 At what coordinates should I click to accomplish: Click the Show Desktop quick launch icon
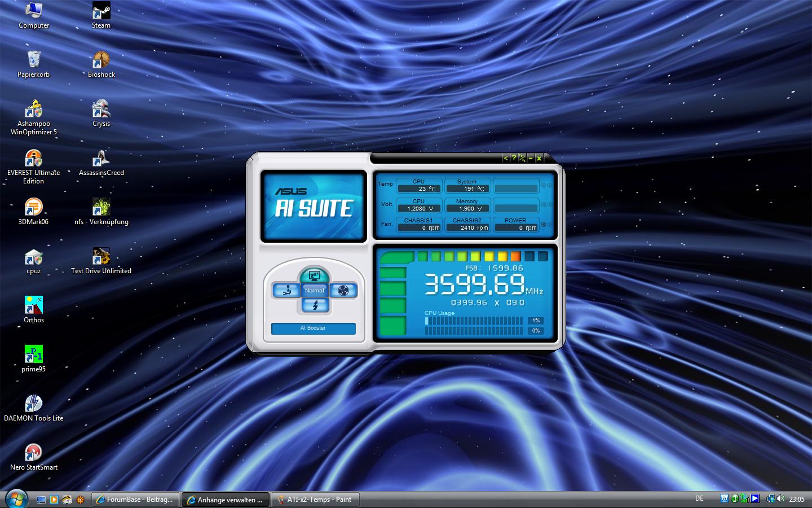pyautogui.click(x=41, y=500)
